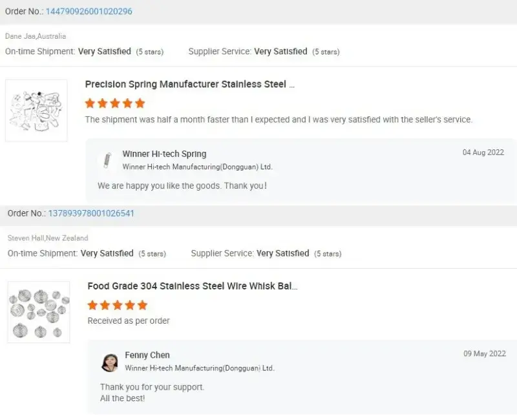Click the five-star rating on whisk ball review
The width and height of the screenshot is (517, 420).
pos(118,305)
